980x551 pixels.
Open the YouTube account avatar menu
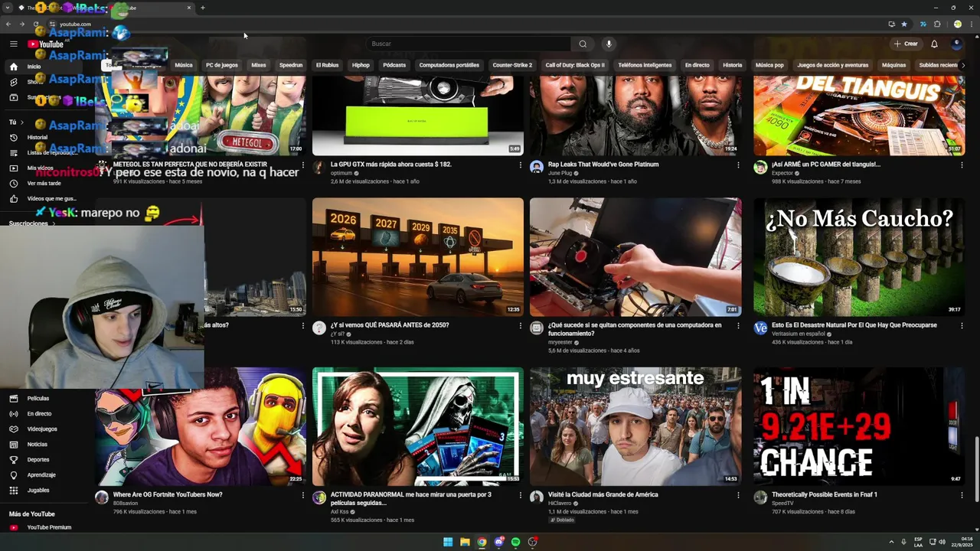click(956, 44)
